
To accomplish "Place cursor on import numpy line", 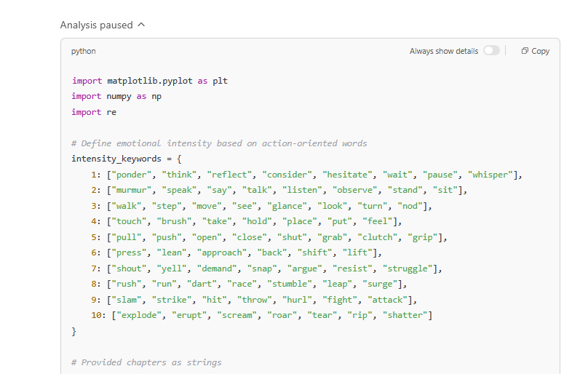I will [x=116, y=96].
